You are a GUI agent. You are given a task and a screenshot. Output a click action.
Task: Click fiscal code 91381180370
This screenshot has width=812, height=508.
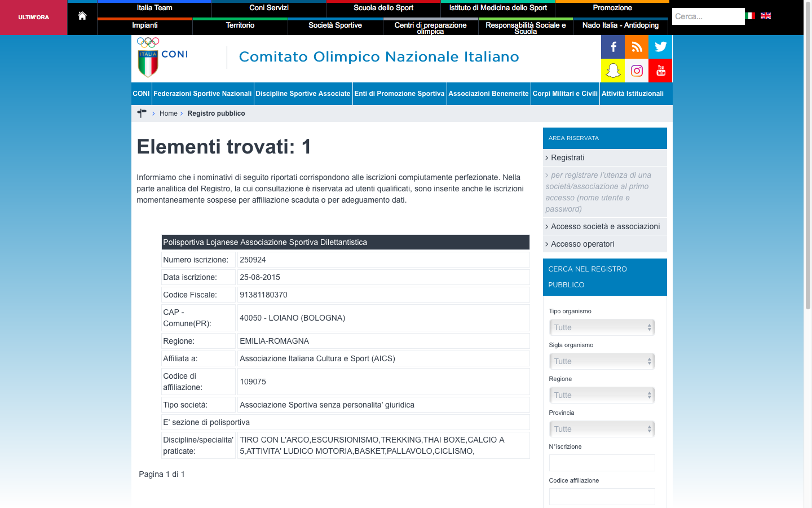(263, 295)
